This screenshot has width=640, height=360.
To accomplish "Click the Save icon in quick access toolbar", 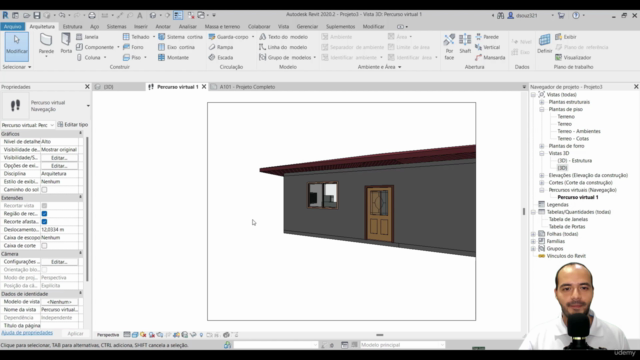I will click(x=37, y=15).
